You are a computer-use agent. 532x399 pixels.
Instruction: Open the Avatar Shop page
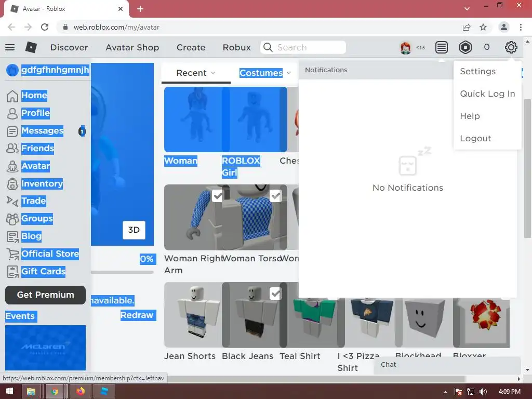(132, 47)
